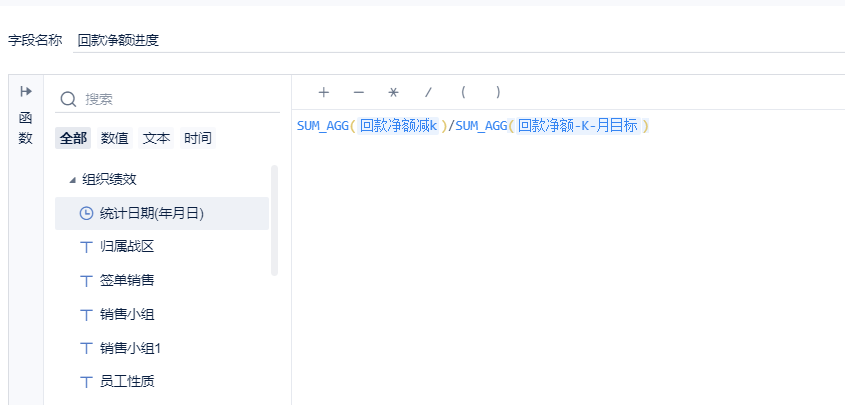
Task: Pick the 签单销售 field
Action: [126, 280]
